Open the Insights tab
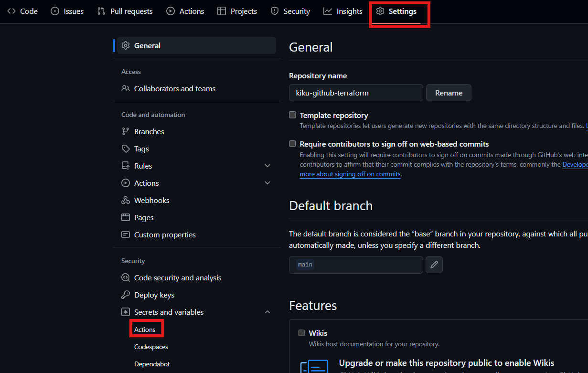Image resolution: width=588 pixels, height=373 pixels. point(343,11)
